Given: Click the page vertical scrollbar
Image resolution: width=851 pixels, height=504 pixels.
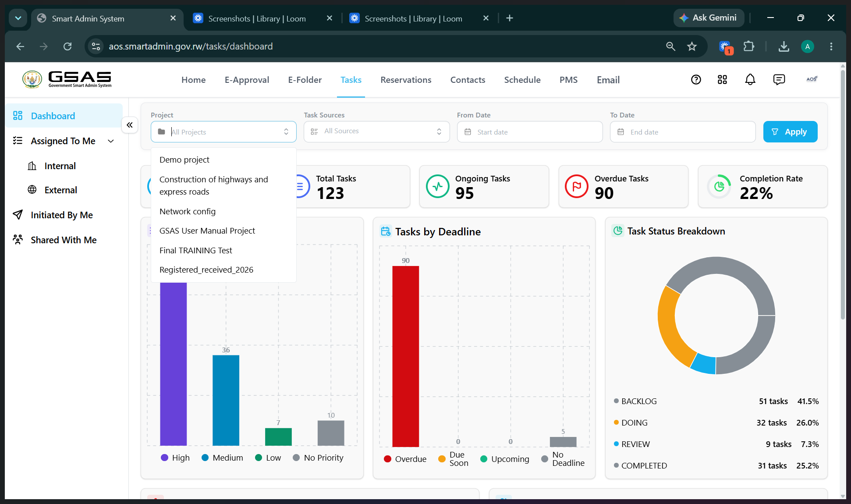Looking at the screenshot, I should (x=843, y=195).
